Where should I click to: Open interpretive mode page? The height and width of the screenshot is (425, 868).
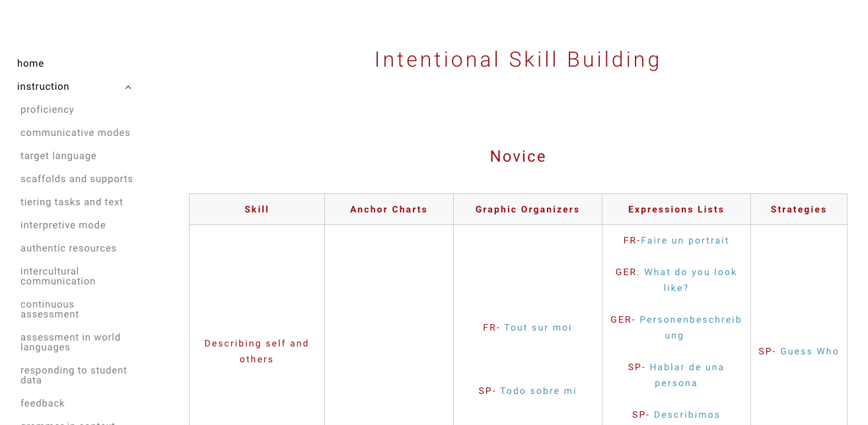pos(63,225)
